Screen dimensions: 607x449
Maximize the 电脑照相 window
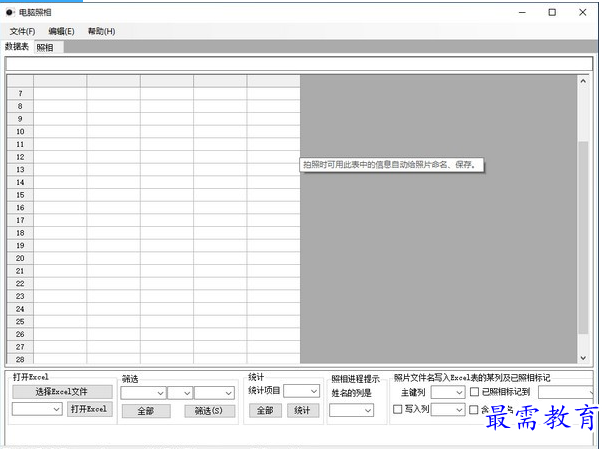[552, 12]
